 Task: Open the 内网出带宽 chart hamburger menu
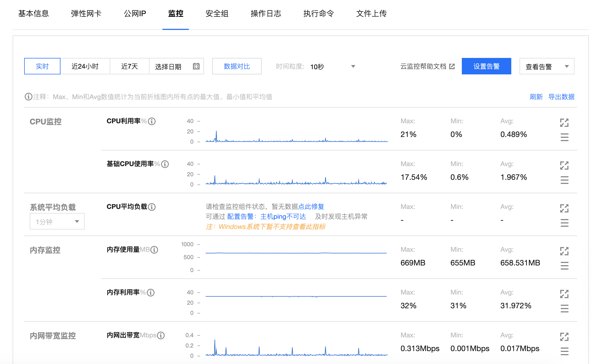pos(564,351)
